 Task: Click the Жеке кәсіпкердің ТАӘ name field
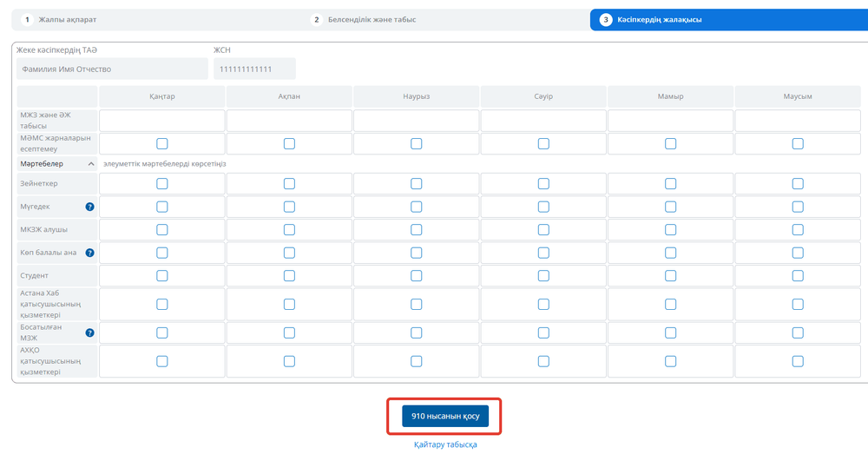[112, 69]
